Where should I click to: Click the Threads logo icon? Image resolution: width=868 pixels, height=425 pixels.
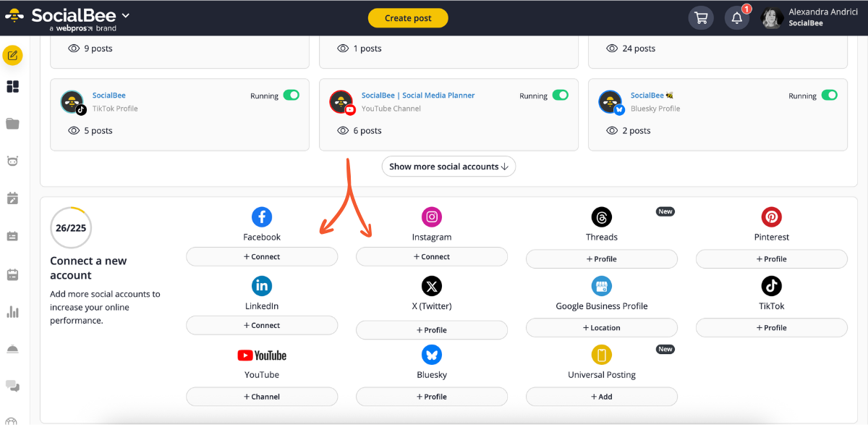point(601,216)
